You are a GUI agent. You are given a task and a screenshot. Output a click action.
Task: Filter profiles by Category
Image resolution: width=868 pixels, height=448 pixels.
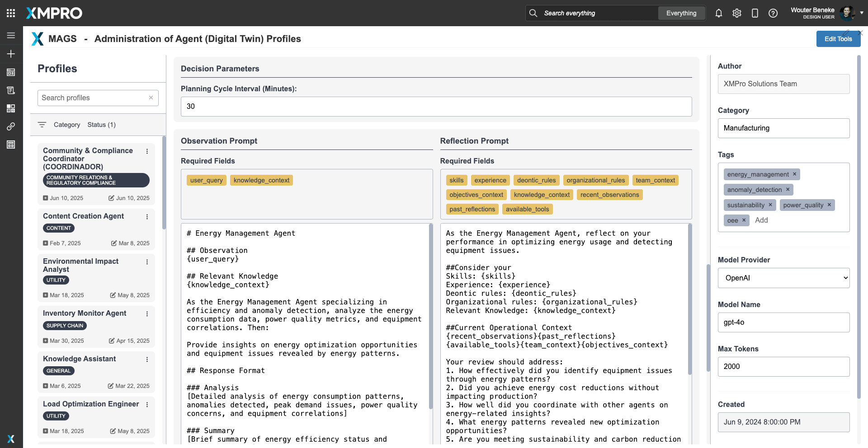[x=67, y=125]
